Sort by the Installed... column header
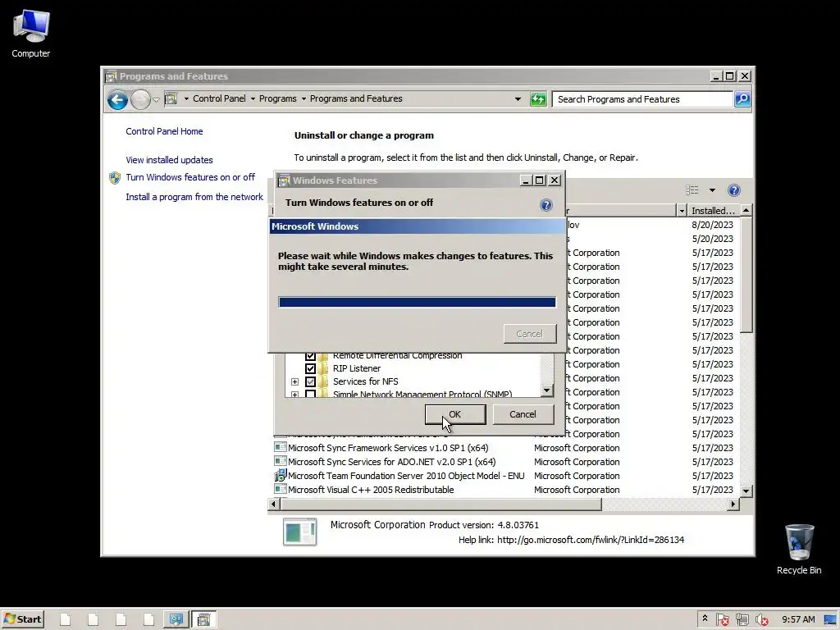840x630 pixels. tap(713, 211)
